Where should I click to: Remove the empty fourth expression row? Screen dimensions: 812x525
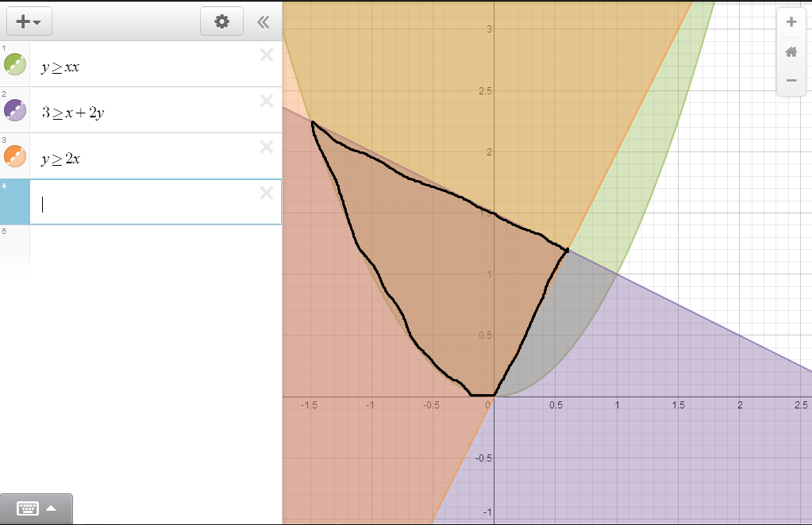pos(266,193)
